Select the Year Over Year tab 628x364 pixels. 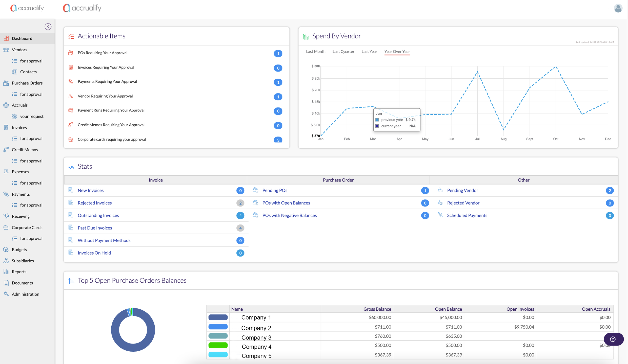397,51
